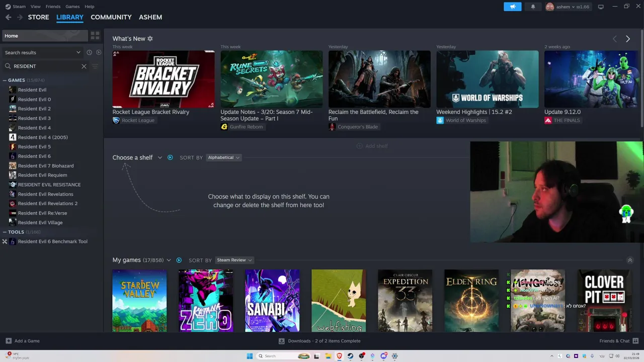Open the Search results dropdown
The height and width of the screenshot is (362, 644).
42,52
